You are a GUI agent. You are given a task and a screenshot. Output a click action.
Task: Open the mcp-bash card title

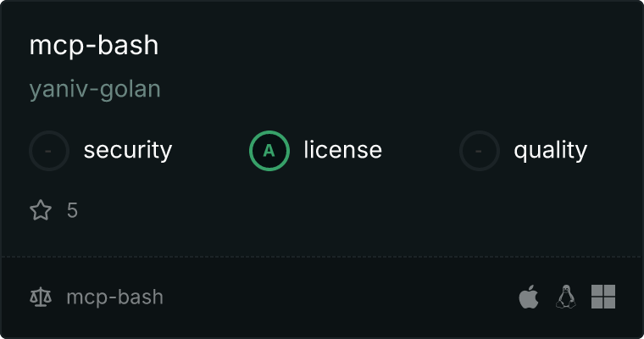94,45
